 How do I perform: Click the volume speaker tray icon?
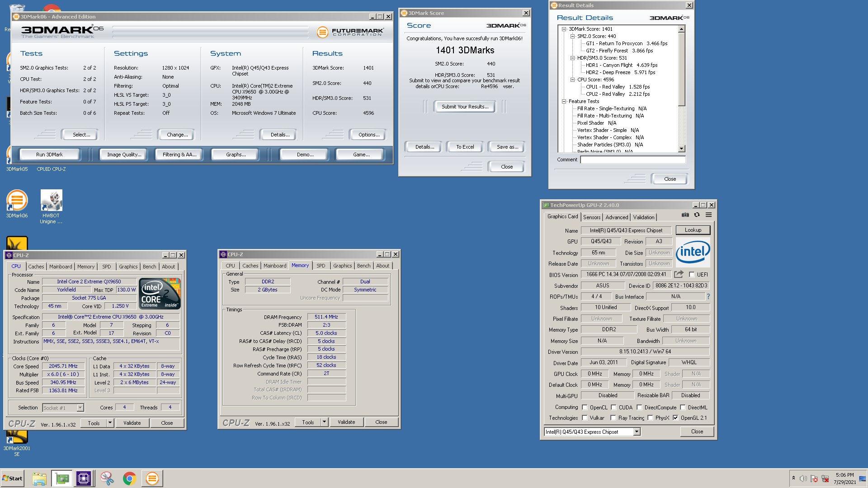pos(803,479)
